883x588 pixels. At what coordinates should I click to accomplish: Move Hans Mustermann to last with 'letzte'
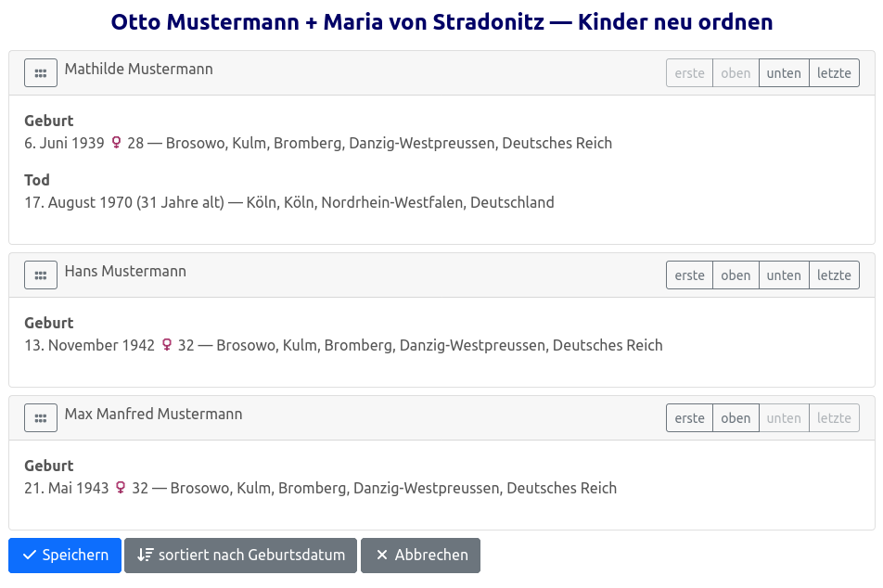pos(834,275)
